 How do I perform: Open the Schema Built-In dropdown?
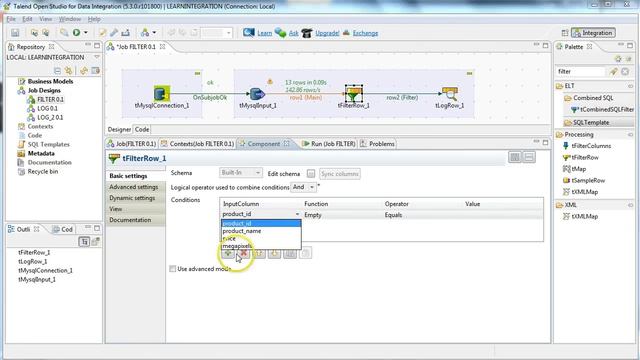[x=240, y=173]
